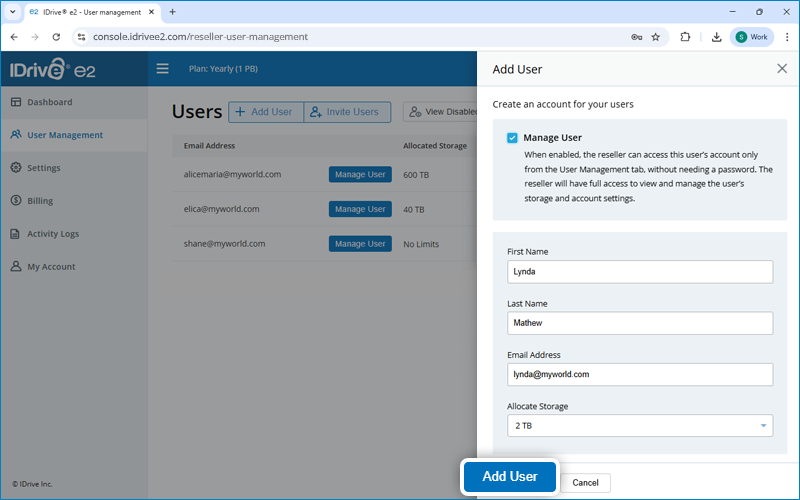Open the browser tab search dropdown

point(11,12)
